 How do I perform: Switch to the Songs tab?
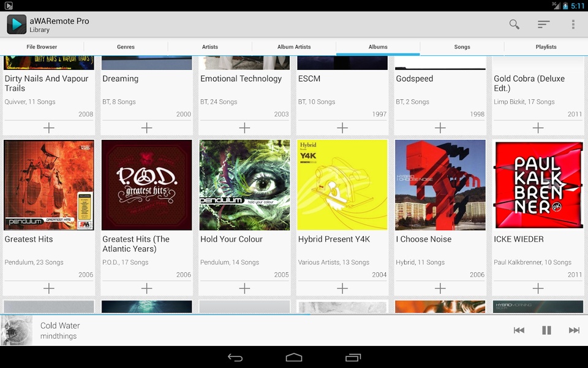462,47
